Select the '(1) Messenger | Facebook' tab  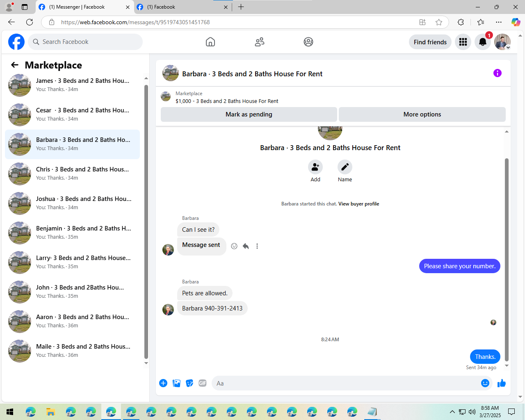click(84, 7)
